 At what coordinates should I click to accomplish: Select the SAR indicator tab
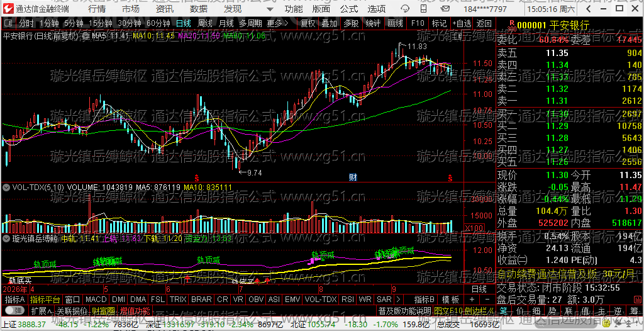pos(384,300)
